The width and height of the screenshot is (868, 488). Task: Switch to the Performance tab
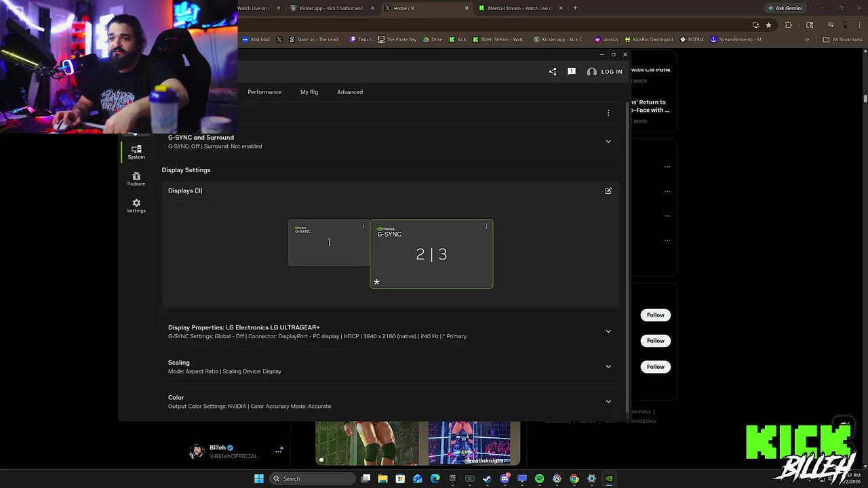pos(264,92)
